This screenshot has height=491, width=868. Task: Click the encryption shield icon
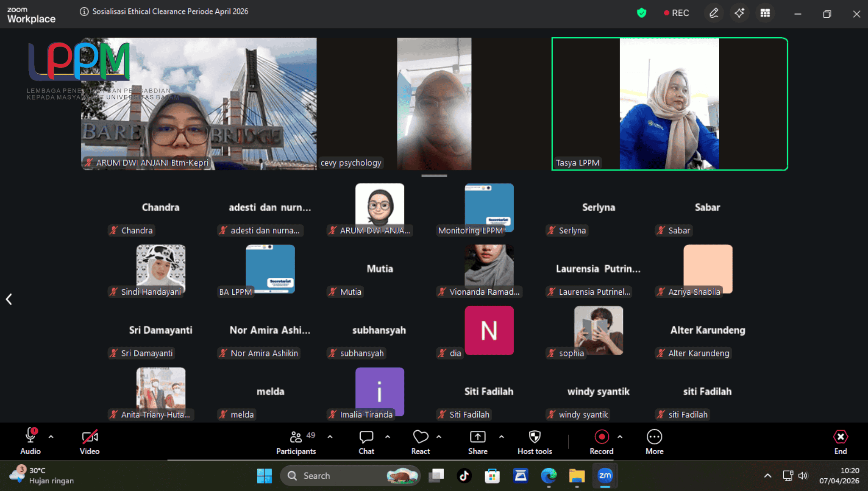pos(642,13)
